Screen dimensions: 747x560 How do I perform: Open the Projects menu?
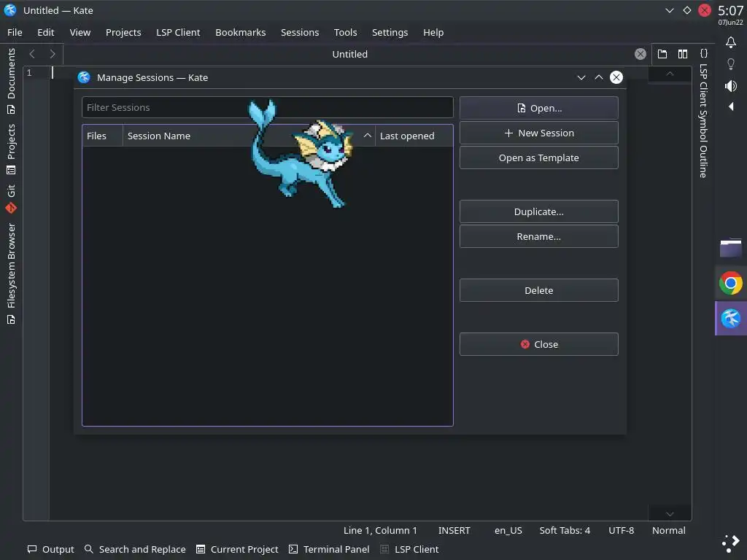[x=123, y=32]
